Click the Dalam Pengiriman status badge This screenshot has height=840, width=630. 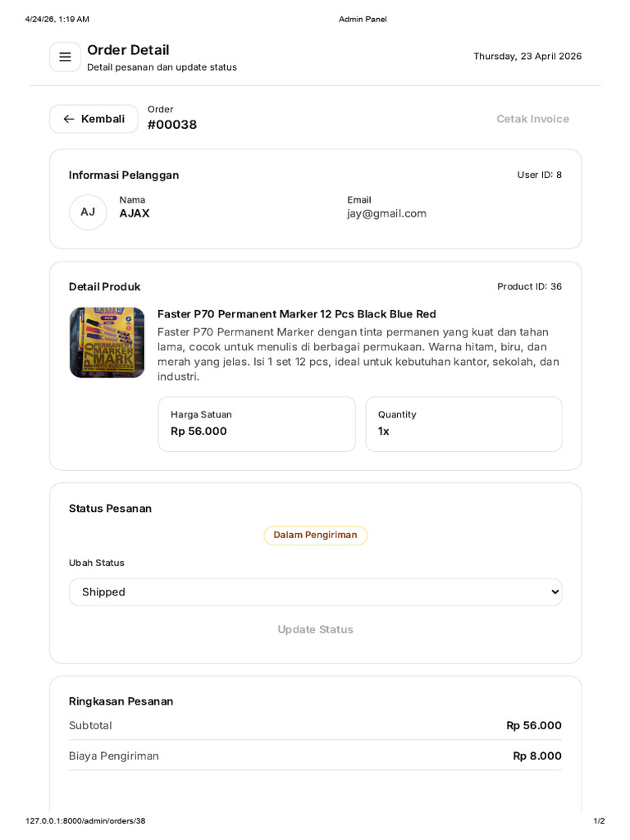(316, 535)
